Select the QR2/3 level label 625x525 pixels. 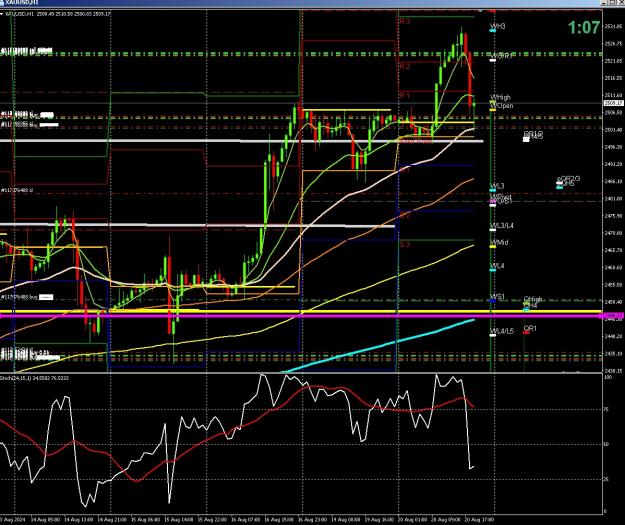(570, 179)
